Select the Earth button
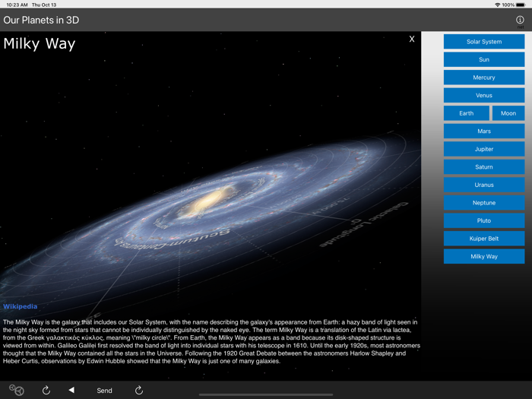Viewport: 532px width, 399px height. pos(466,113)
